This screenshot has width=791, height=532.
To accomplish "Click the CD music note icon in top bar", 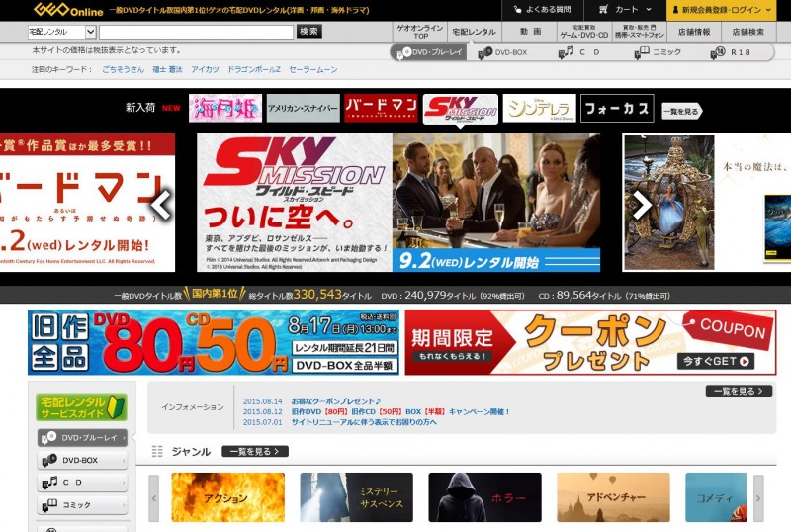I will (x=566, y=52).
